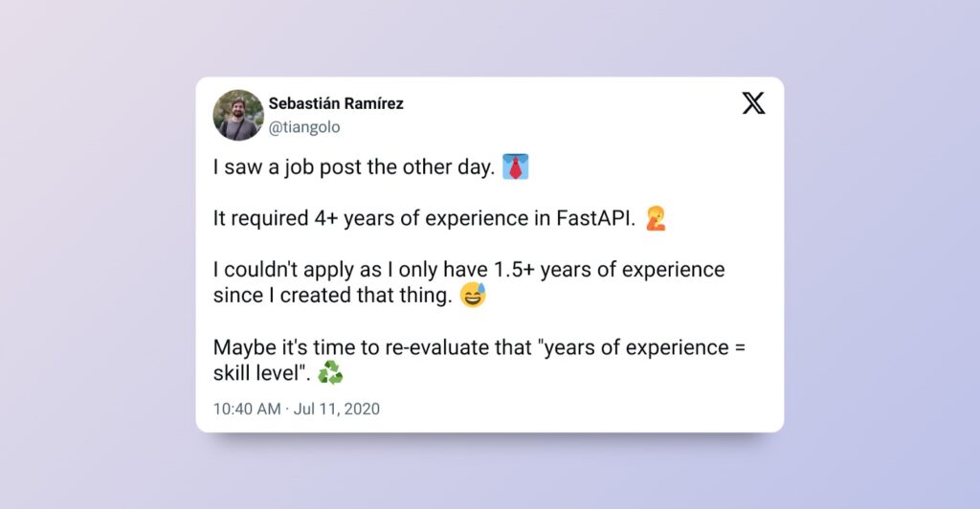Screen dimensions: 980x509
Task: Click the 10:40 AM timestamp
Action: point(247,409)
